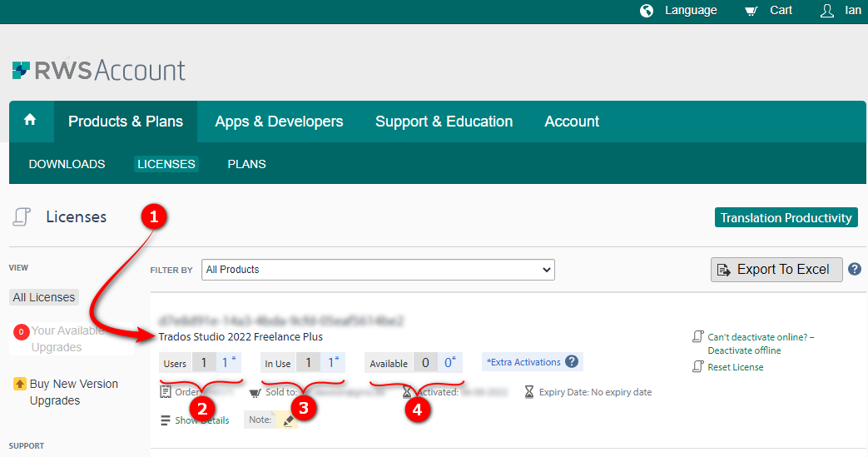
Task: Click the Export To Excel document icon
Action: point(723,270)
